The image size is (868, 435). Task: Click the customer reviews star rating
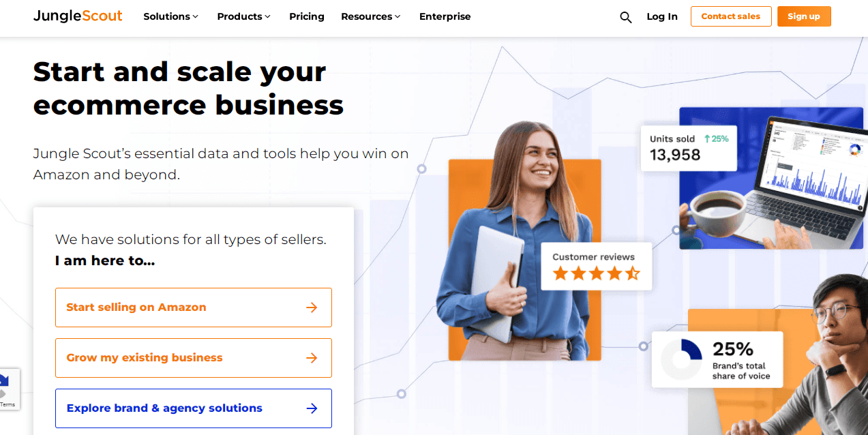[x=596, y=273]
